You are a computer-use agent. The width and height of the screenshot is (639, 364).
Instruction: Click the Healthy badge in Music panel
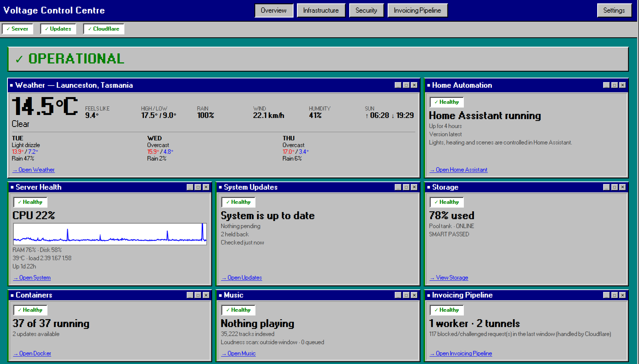coord(238,310)
